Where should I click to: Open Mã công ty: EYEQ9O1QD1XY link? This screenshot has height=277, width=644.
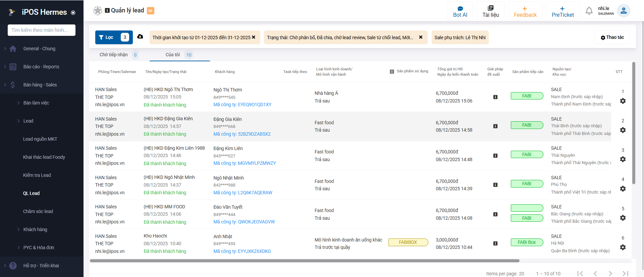pos(243,105)
